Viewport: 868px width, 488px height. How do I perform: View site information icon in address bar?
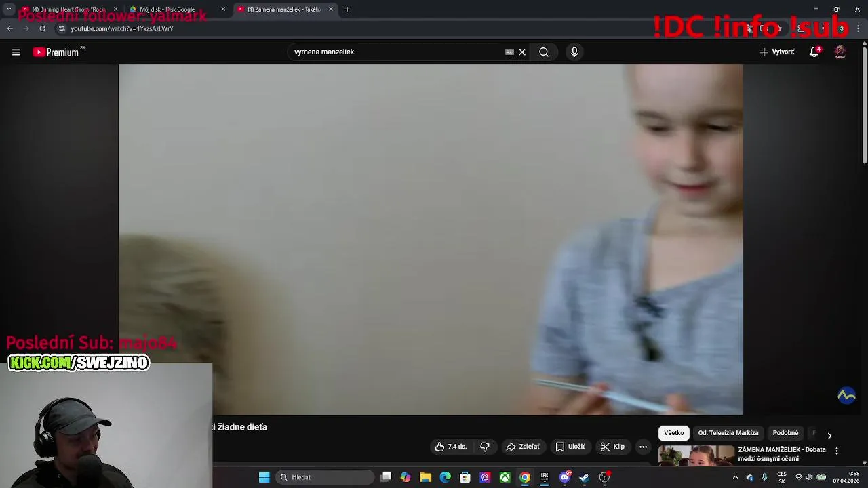coord(62,28)
